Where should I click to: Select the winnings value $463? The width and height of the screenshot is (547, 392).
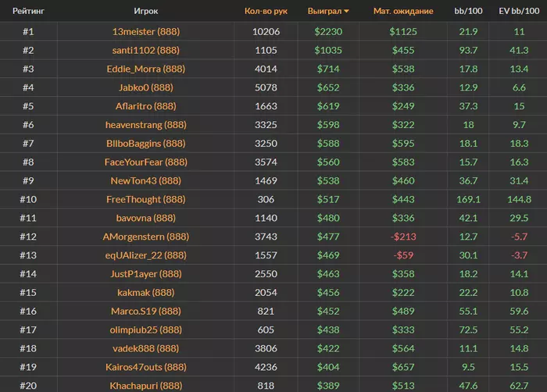[328, 274]
